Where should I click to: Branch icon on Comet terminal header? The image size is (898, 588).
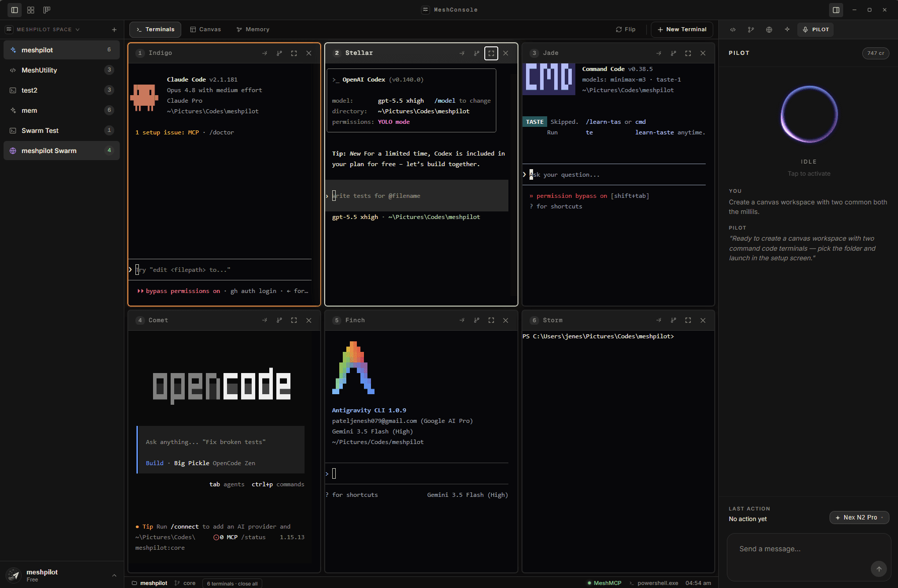pyautogui.click(x=279, y=321)
